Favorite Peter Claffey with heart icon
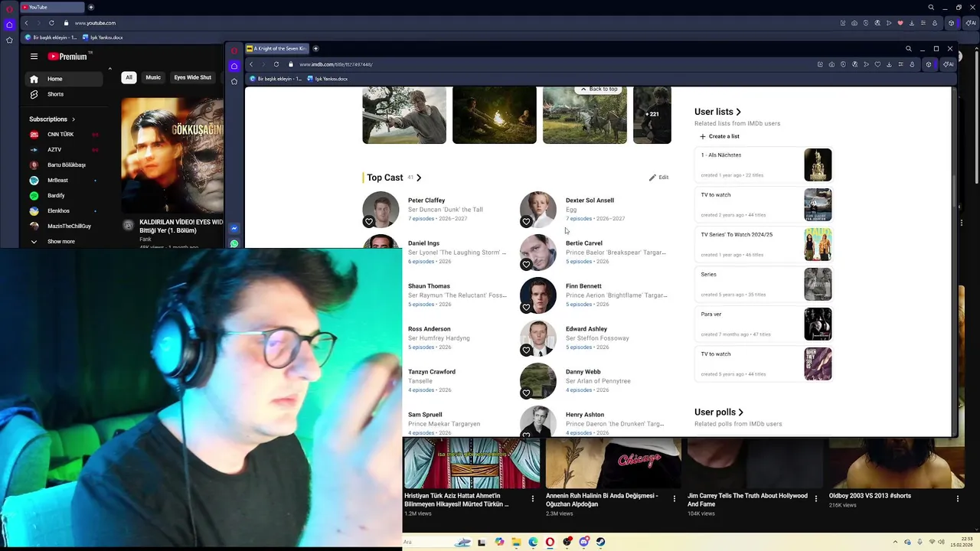The width and height of the screenshot is (980, 551). 368,222
